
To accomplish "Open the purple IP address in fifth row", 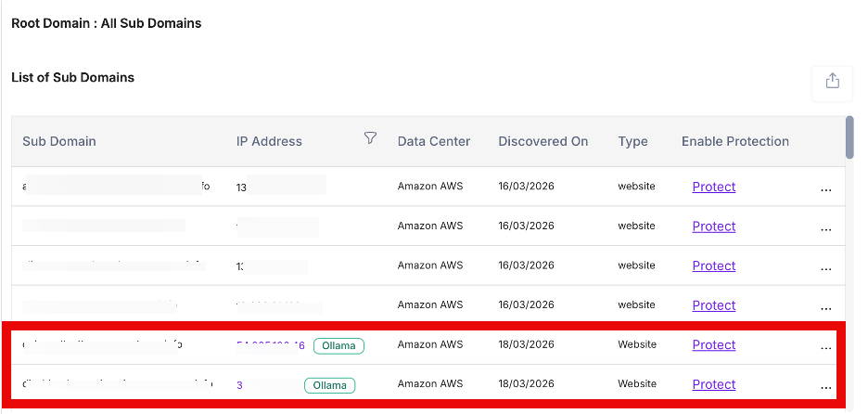I will click(270, 345).
